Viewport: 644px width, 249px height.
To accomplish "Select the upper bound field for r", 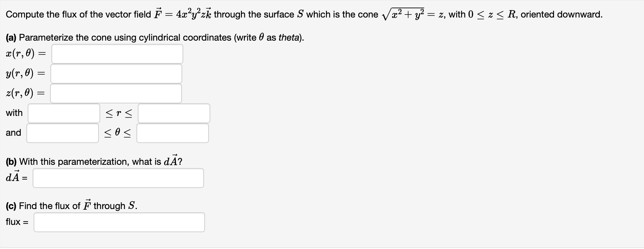I will [174, 113].
